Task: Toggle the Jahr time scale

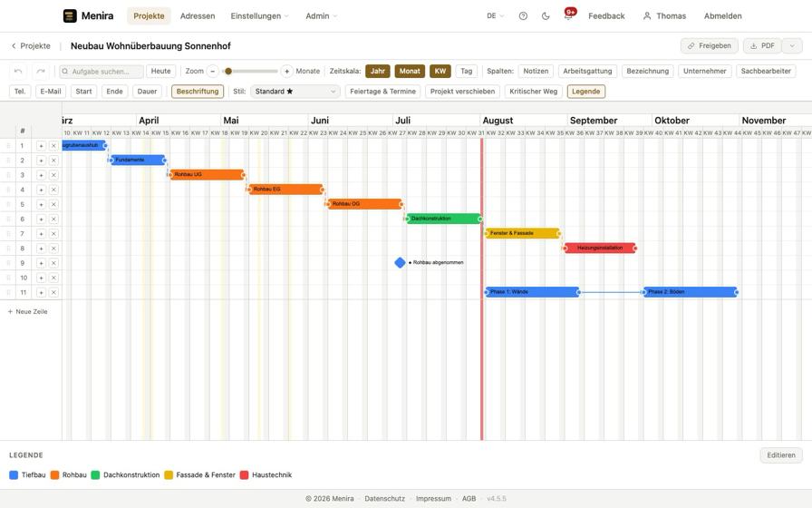Action: tap(378, 71)
